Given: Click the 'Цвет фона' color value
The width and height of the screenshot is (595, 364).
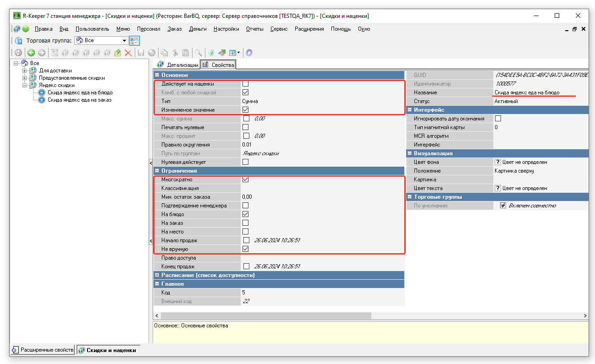Looking at the screenshot, I should click(x=540, y=162).
